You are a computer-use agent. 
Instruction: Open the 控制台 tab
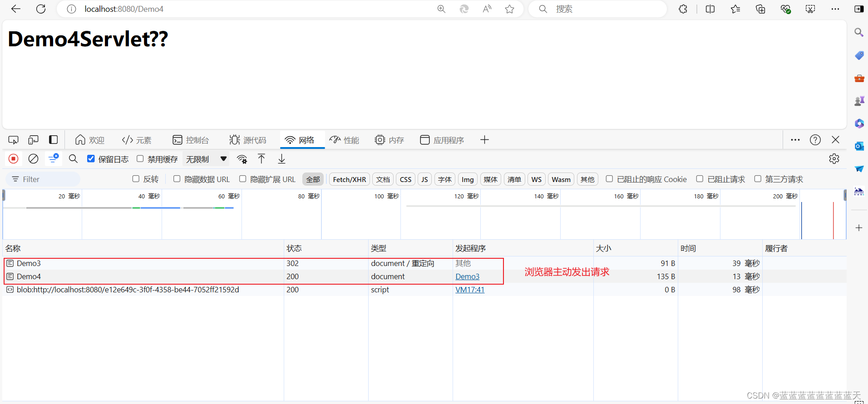[191, 140]
